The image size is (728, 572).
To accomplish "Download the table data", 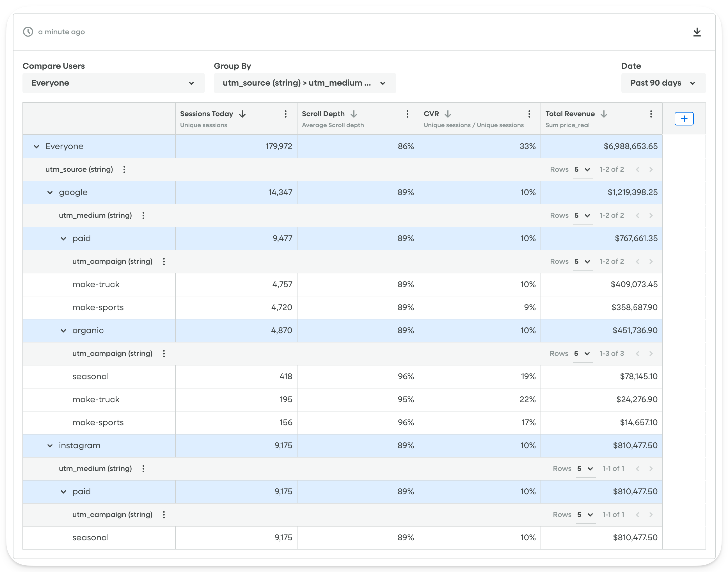I will tap(697, 31).
